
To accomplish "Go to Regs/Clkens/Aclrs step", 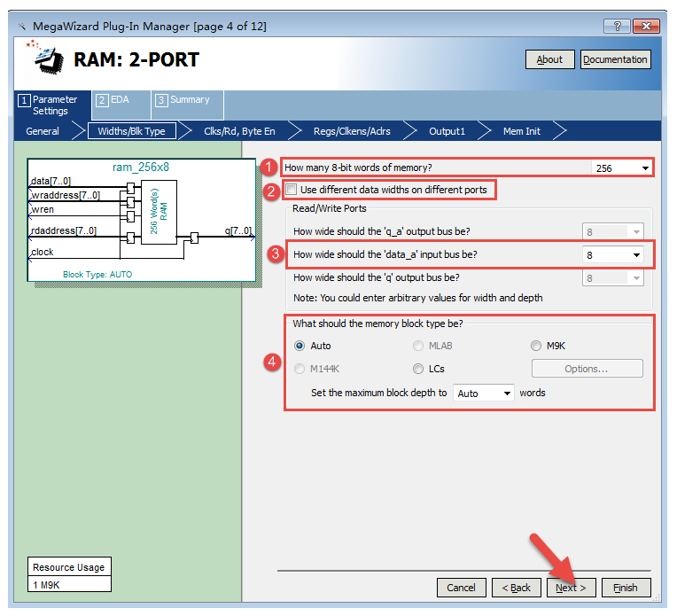I will [x=352, y=131].
